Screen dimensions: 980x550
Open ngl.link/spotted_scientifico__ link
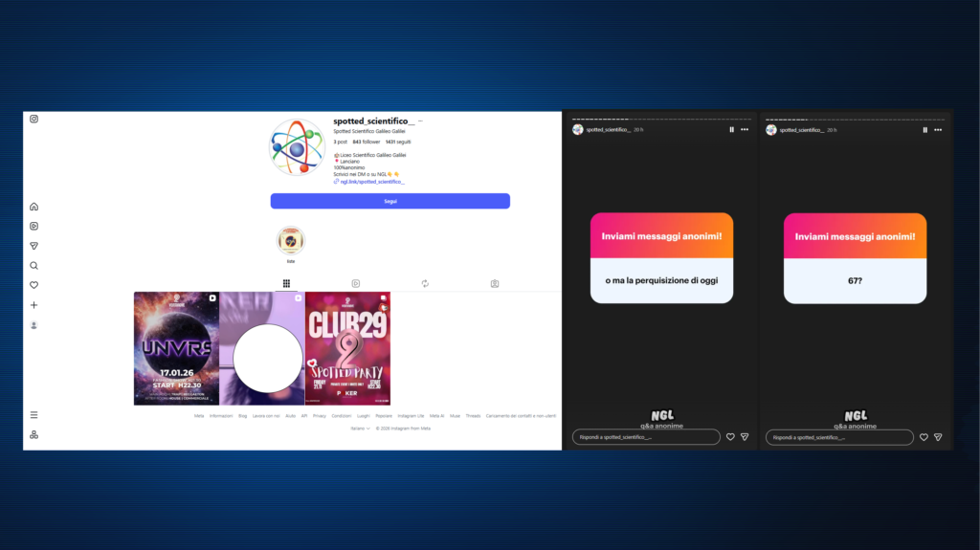(x=372, y=181)
